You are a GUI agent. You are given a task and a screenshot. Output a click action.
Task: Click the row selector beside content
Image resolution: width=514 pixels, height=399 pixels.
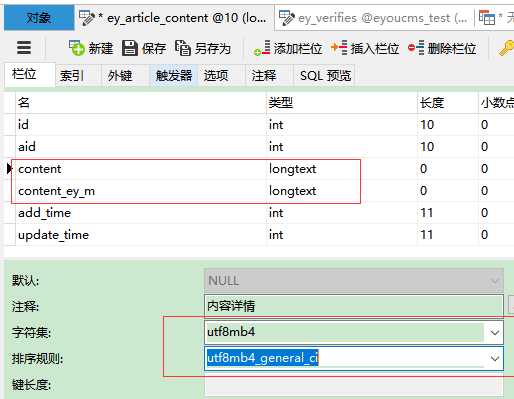click(x=10, y=169)
